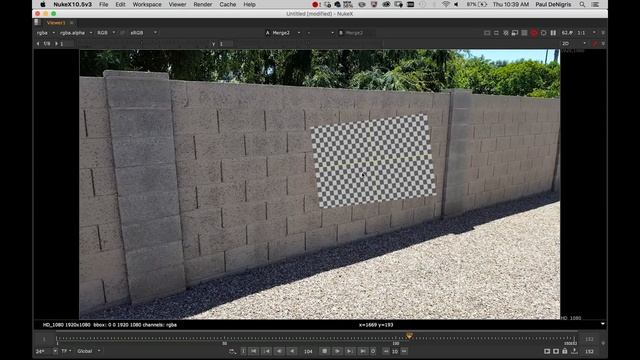Toggle the lock frame range icon
This screenshot has width=640, height=360.
tap(565, 351)
